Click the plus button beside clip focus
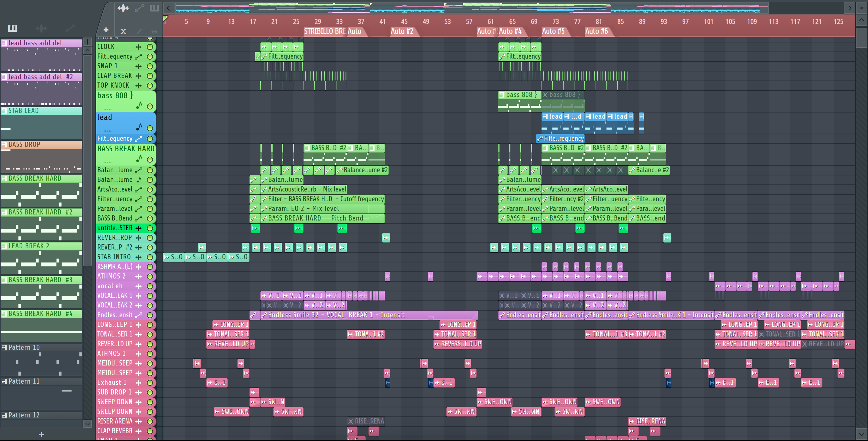The width and height of the screenshot is (868, 441). pos(105,30)
